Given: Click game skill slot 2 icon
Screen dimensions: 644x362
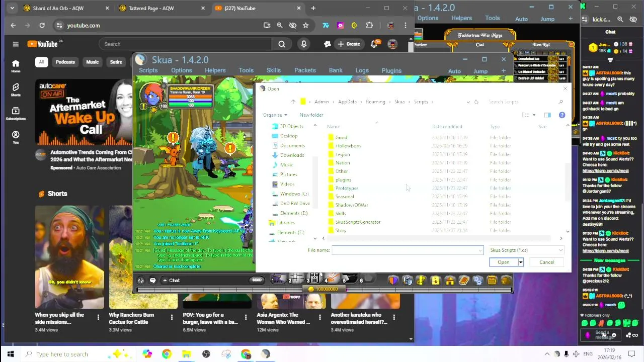Looking at the screenshot, I should (297, 280).
